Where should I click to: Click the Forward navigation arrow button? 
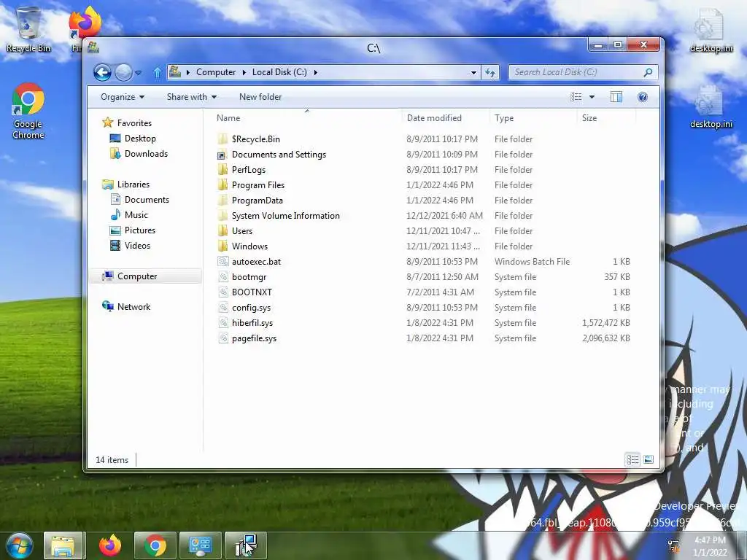[x=124, y=72]
